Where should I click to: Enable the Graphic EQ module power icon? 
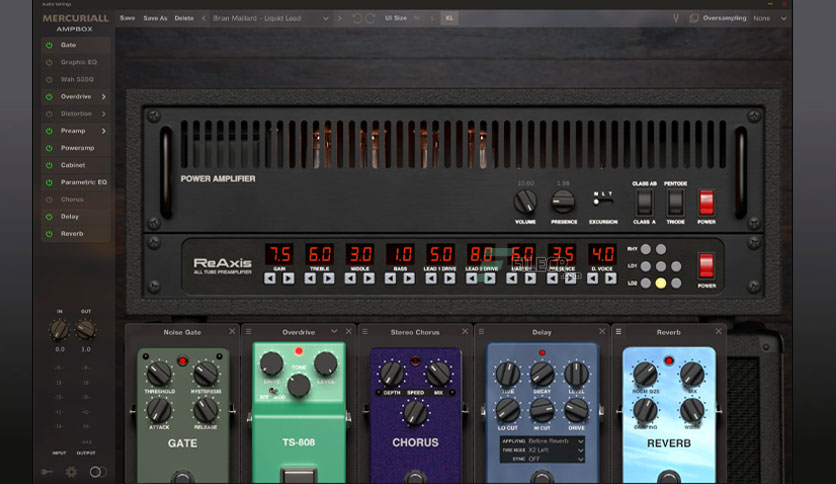[x=49, y=62]
